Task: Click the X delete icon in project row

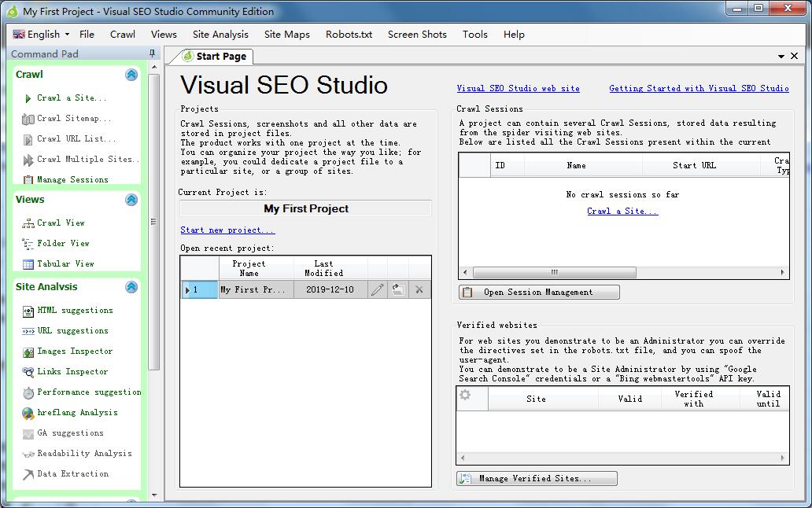Action: click(x=419, y=289)
